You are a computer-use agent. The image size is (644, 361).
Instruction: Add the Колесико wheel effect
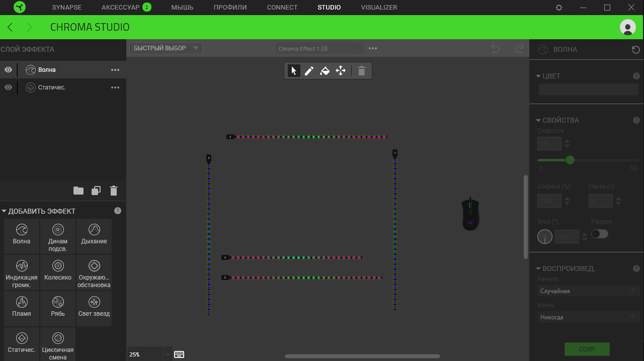pyautogui.click(x=58, y=272)
